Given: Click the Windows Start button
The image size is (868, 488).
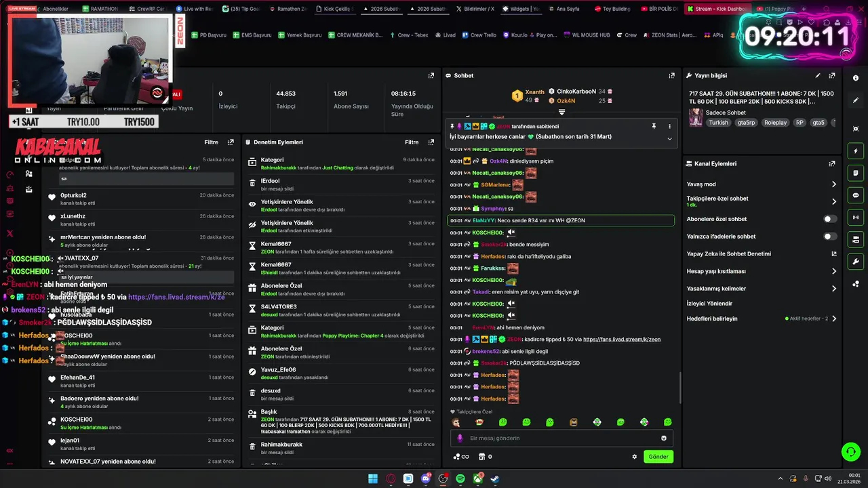Looking at the screenshot, I should click(373, 479).
